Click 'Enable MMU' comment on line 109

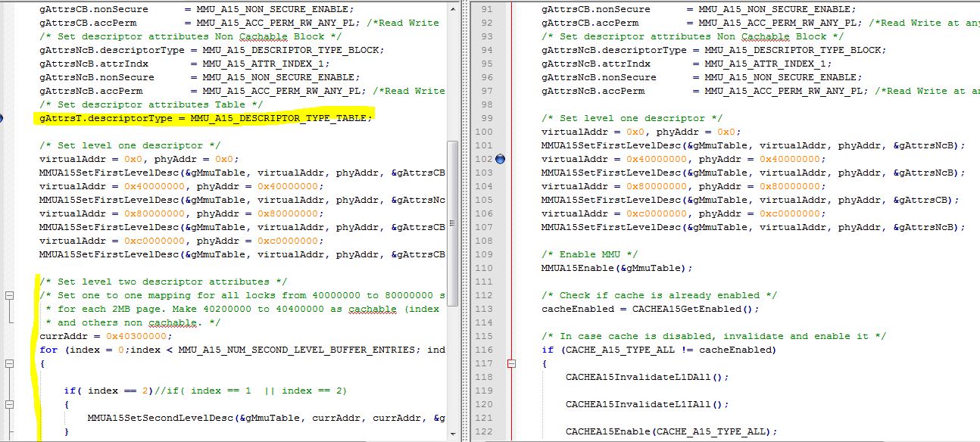click(x=589, y=254)
